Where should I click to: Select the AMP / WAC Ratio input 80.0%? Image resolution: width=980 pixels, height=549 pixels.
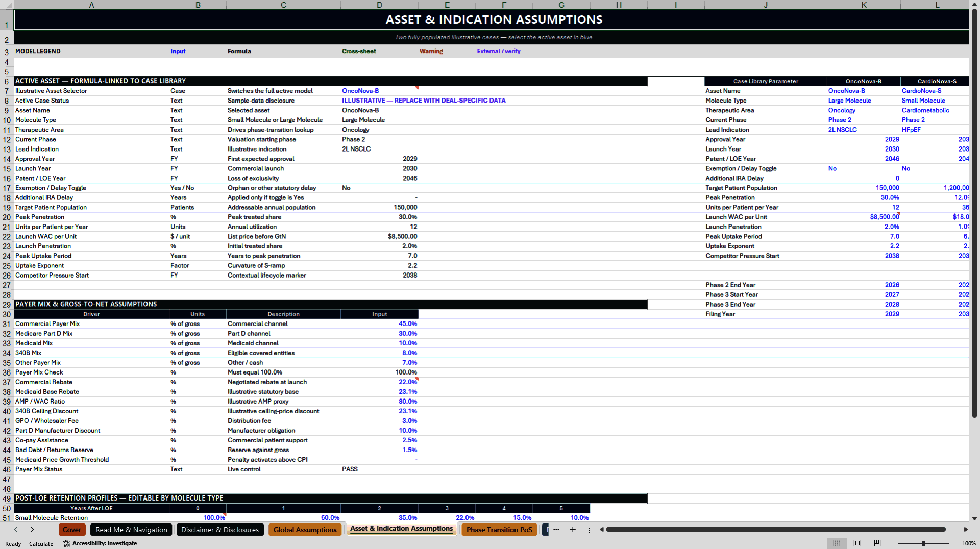pyautogui.click(x=379, y=401)
